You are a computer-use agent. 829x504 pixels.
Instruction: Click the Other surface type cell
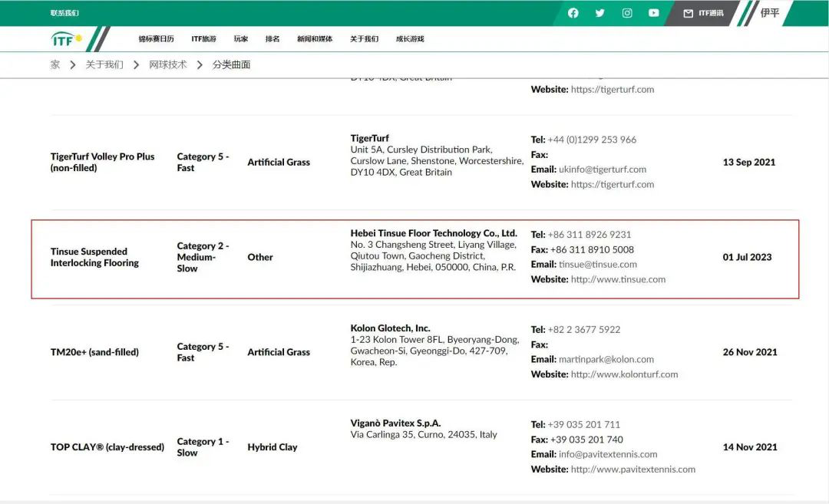point(260,257)
